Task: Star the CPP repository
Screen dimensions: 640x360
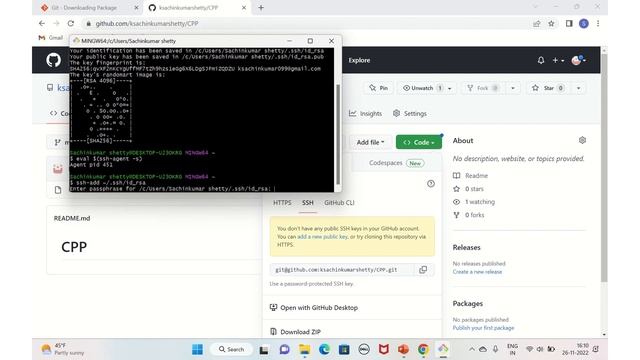Action: (x=549, y=88)
